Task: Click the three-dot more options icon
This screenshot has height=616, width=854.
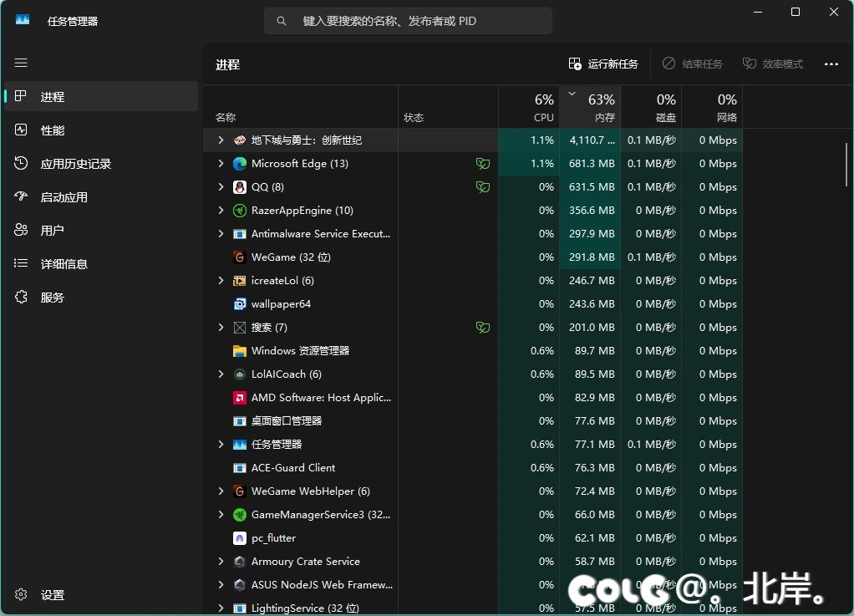Action: [831, 64]
